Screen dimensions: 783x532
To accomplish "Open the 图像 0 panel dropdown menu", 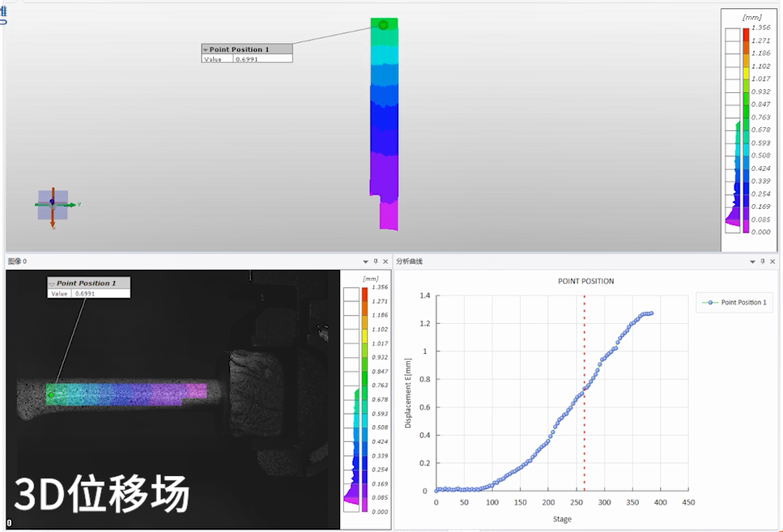I will click(x=364, y=262).
